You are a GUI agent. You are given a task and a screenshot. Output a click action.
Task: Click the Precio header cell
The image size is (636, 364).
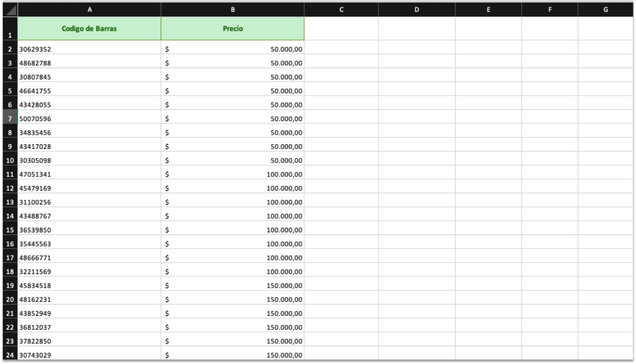[233, 28]
